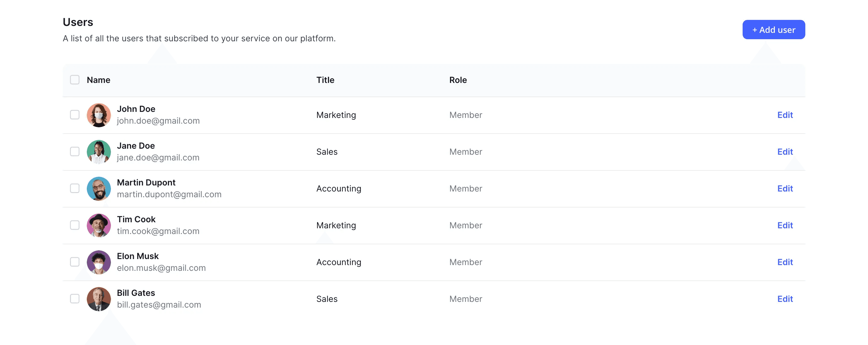Image resolution: width=868 pixels, height=345 pixels.
Task: Select Elon Musk's row checkbox
Action: point(74,262)
